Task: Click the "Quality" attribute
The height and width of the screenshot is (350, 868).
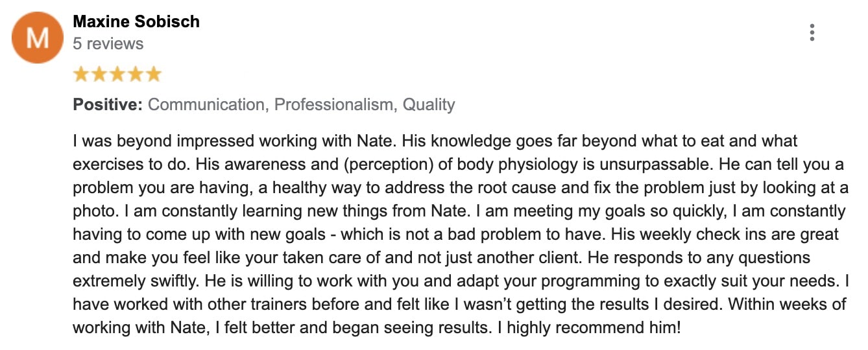Action: coord(429,105)
